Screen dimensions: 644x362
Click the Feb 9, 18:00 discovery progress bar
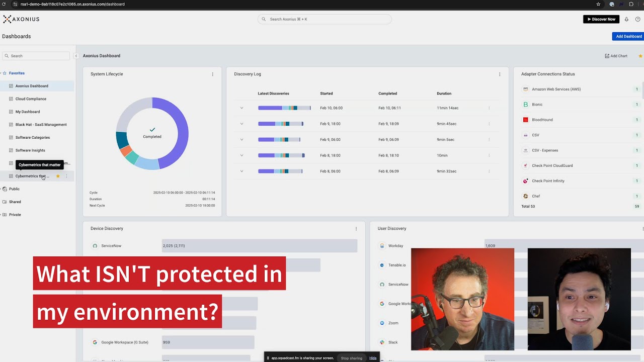pyautogui.click(x=281, y=124)
